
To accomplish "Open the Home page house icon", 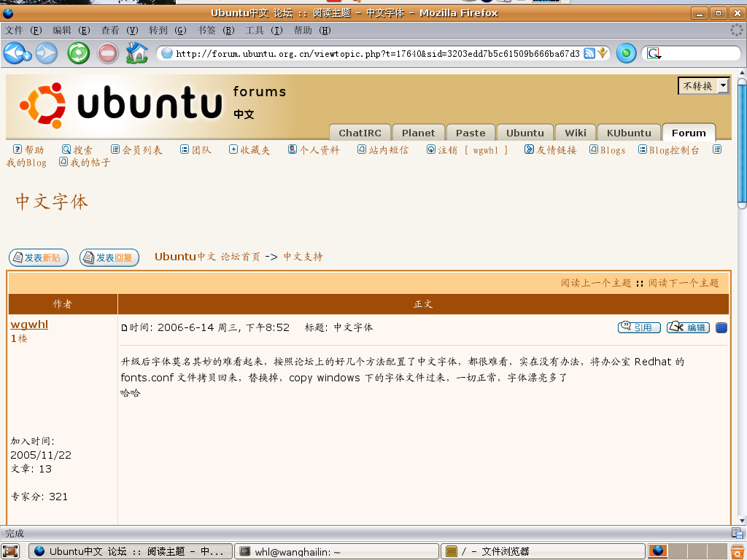I will click(x=136, y=52).
